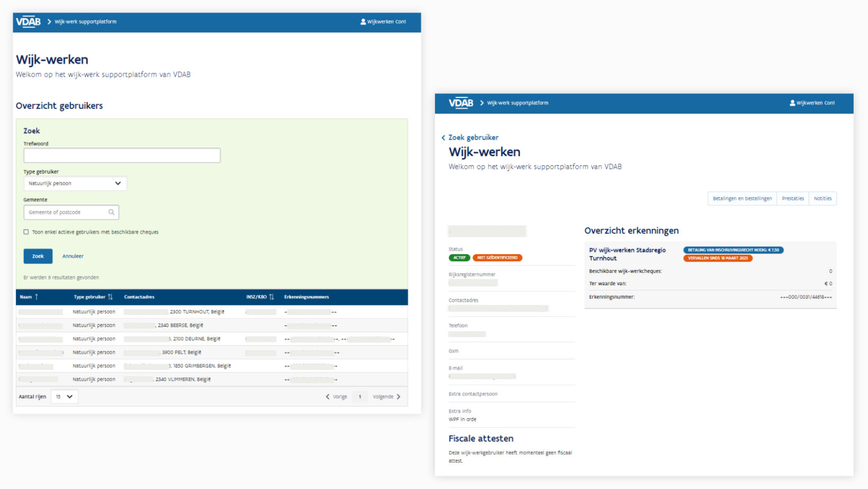Click inside the Trefwoord input field

click(x=122, y=155)
